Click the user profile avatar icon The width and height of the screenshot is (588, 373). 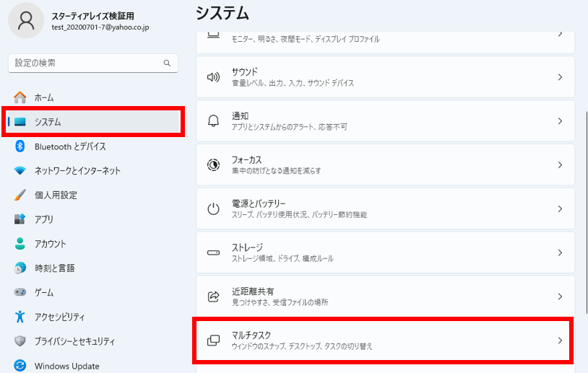pyautogui.click(x=26, y=21)
